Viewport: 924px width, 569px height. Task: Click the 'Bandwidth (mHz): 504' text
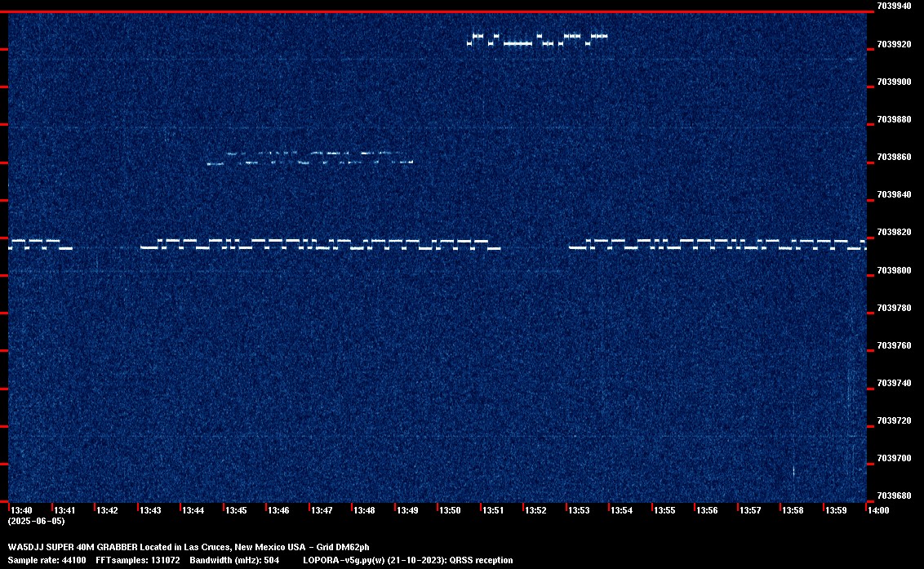[234, 560]
